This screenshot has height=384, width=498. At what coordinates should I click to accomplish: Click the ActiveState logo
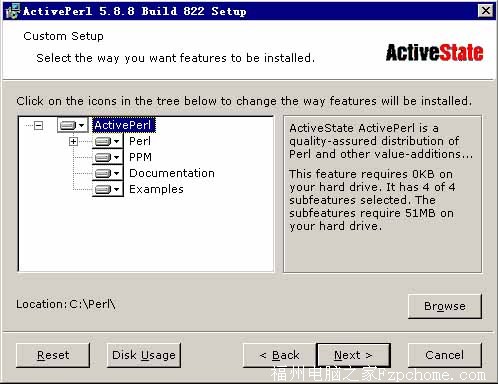click(x=434, y=53)
